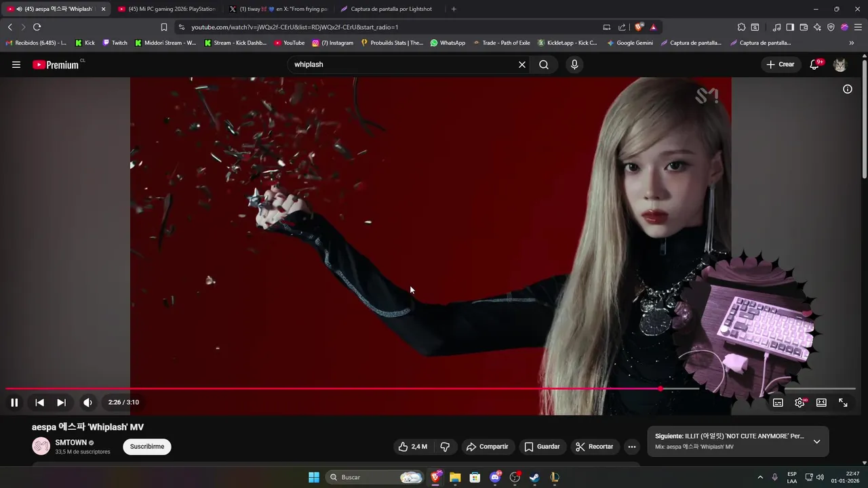Expand the Siguiente up-next panel chevron
Image resolution: width=868 pixels, height=488 pixels.
pyautogui.click(x=816, y=441)
